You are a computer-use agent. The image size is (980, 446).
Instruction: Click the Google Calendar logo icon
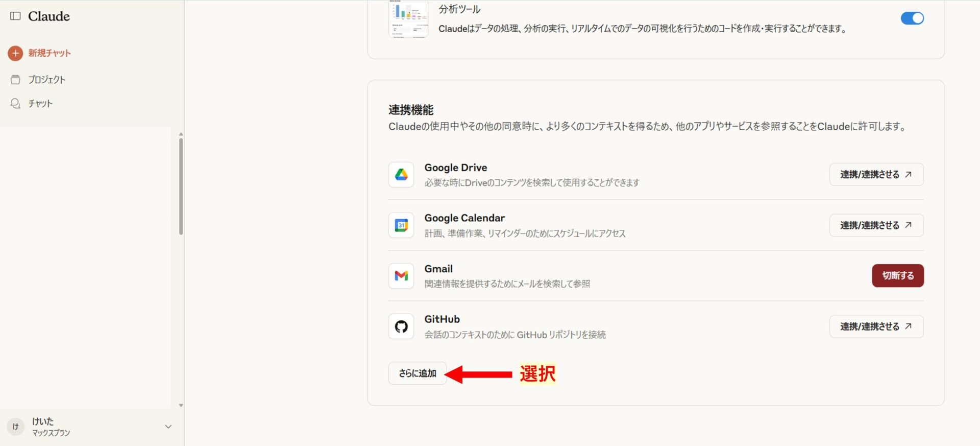coord(401,225)
